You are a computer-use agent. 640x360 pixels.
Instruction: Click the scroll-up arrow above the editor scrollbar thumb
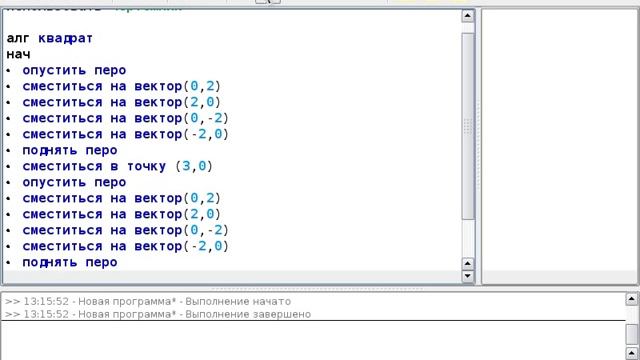point(467,16)
